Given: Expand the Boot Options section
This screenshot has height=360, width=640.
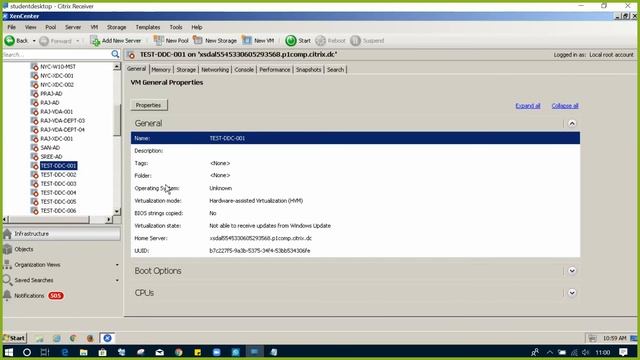Looking at the screenshot, I should click(572, 271).
